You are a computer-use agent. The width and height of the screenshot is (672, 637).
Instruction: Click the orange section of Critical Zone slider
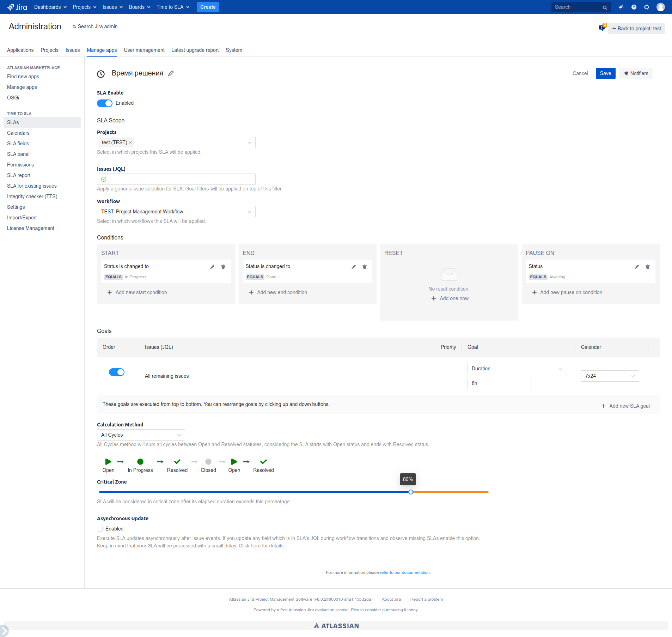click(x=451, y=492)
